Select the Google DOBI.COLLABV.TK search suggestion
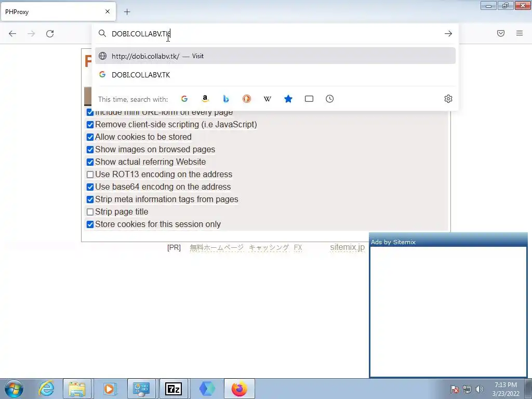The image size is (532, 399). [x=275, y=75]
